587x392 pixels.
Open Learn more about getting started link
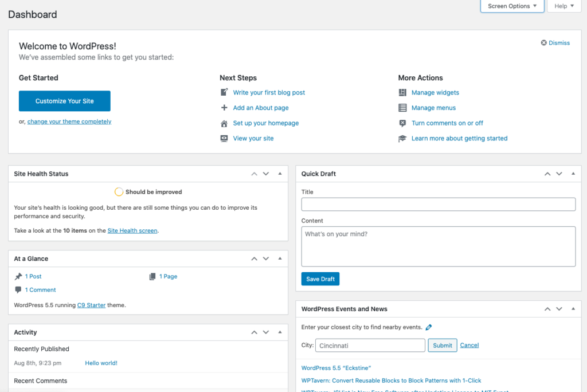(459, 139)
